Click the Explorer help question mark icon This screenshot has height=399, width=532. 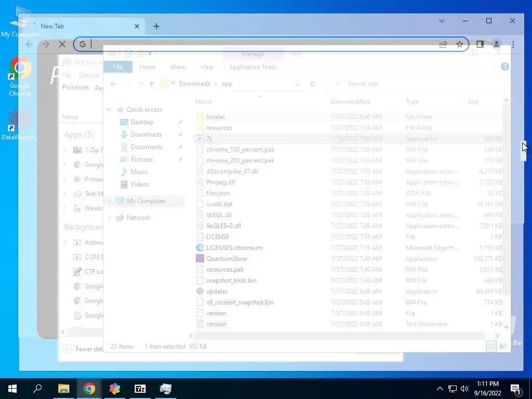coord(504,66)
